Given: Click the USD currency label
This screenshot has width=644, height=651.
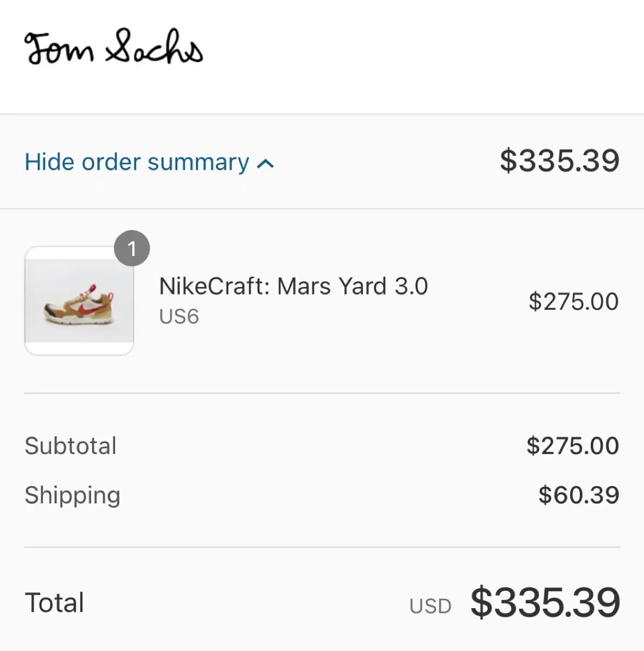Looking at the screenshot, I should point(430,606).
